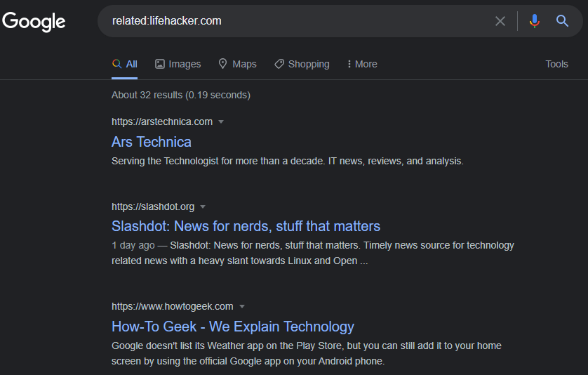Click the picture icon beside Images
Image resolution: width=588 pixels, height=375 pixels.
tap(160, 64)
